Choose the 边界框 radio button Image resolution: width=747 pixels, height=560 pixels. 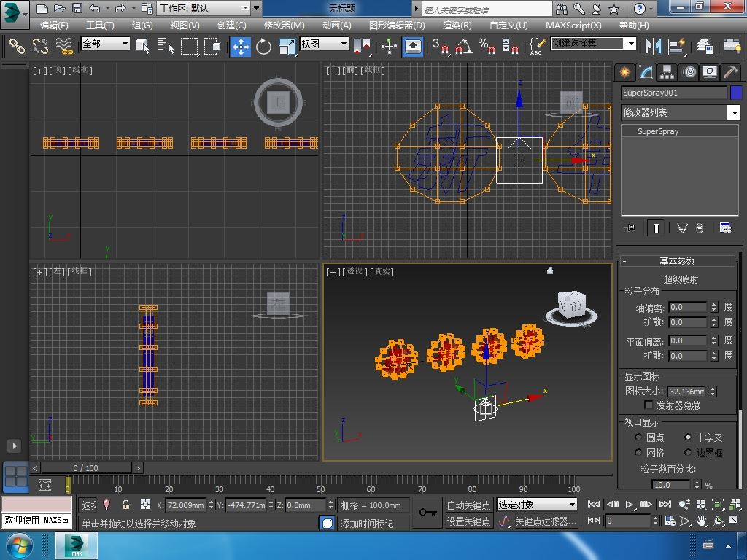click(x=688, y=453)
